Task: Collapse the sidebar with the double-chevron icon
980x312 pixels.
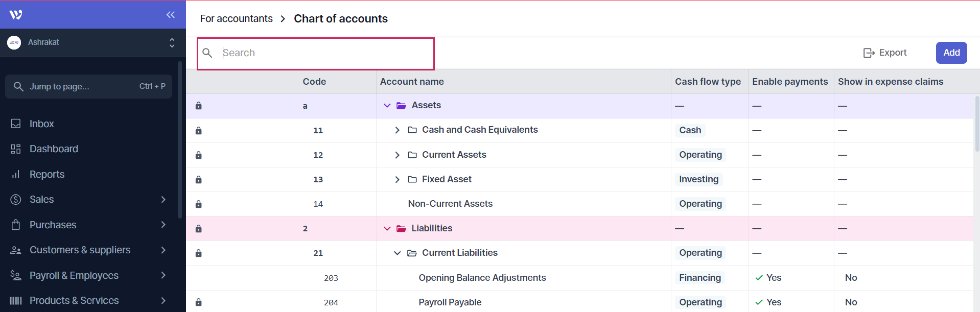Action: (x=171, y=15)
